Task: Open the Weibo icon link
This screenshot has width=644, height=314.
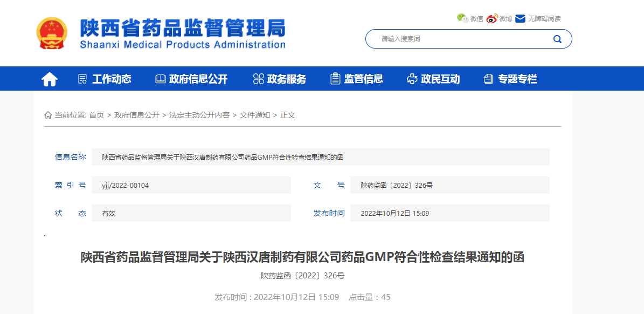Action: tap(492, 18)
